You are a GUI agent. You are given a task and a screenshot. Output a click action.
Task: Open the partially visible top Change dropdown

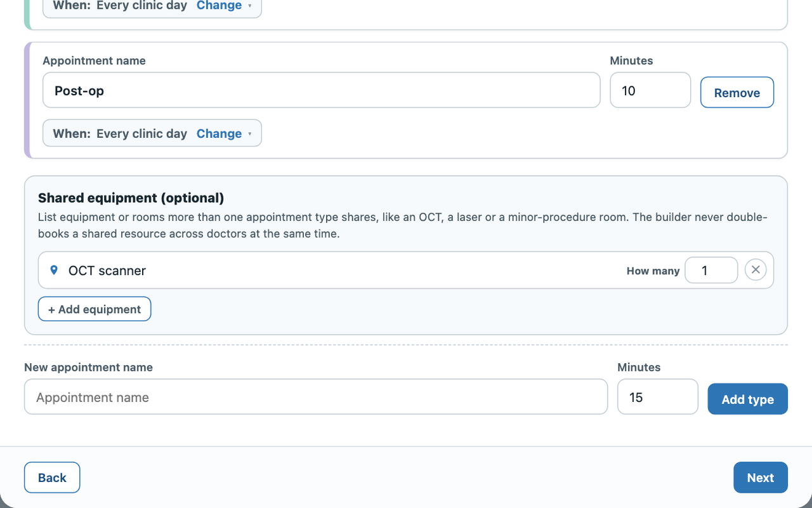point(224,6)
